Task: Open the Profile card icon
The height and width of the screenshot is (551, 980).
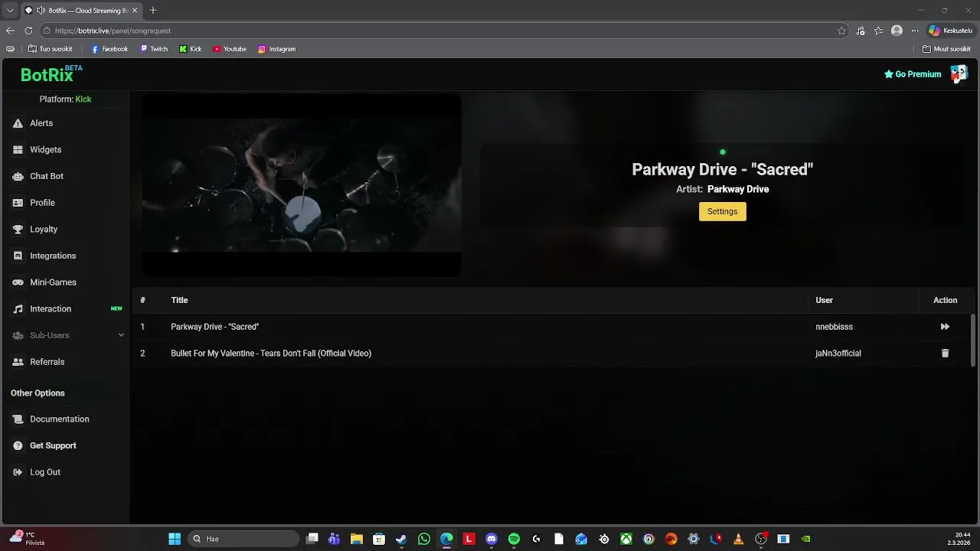Action: tap(18, 203)
